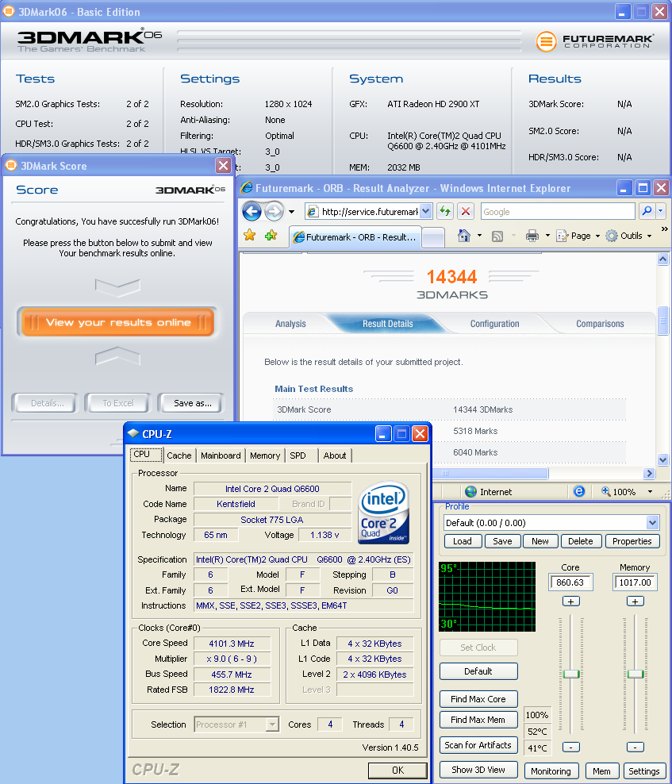Select the Analysis tab on Futuremark page
The height and width of the screenshot is (784, 672).
tap(290, 324)
